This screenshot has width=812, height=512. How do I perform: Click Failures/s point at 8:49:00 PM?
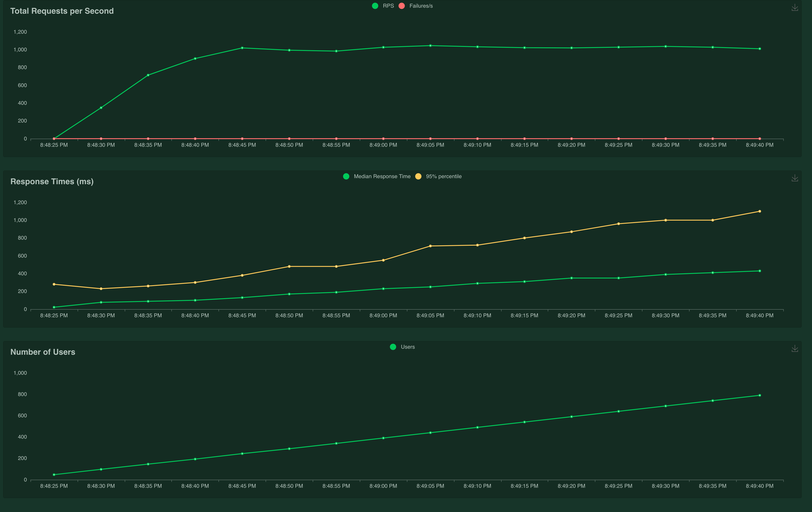pos(383,139)
